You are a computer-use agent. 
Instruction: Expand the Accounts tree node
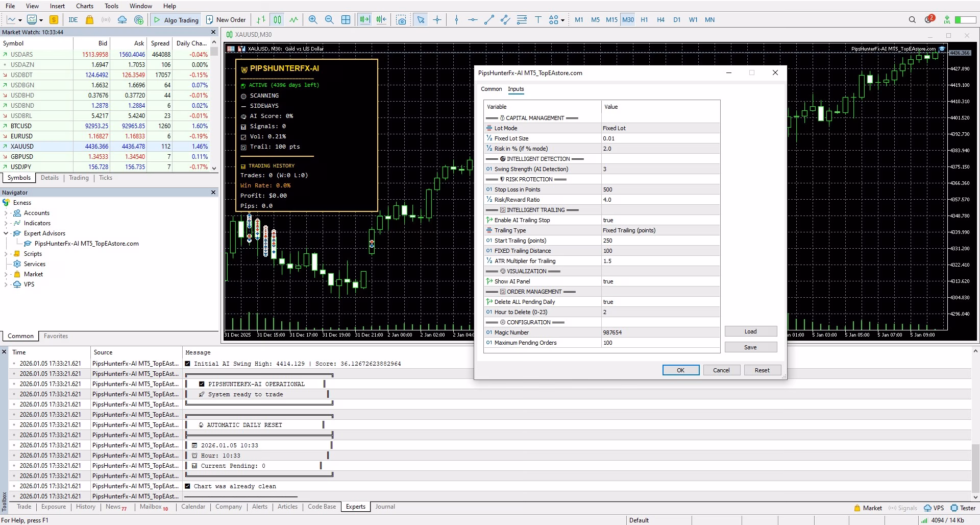(x=6, y=213)
